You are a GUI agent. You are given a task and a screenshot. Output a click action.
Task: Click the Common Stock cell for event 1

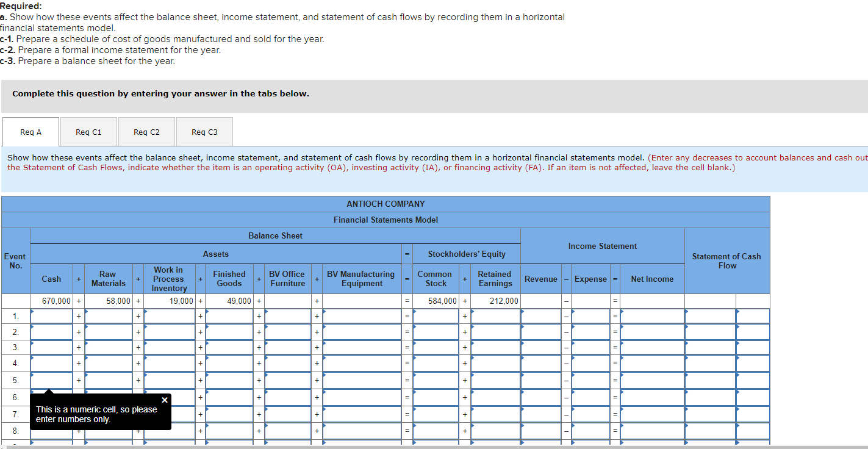point(435,316)
